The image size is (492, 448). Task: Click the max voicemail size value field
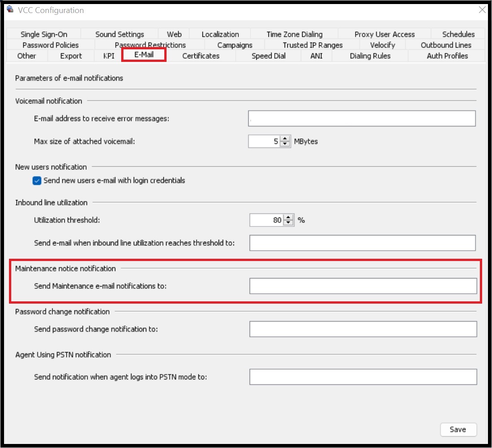click(x=264, y=141)
